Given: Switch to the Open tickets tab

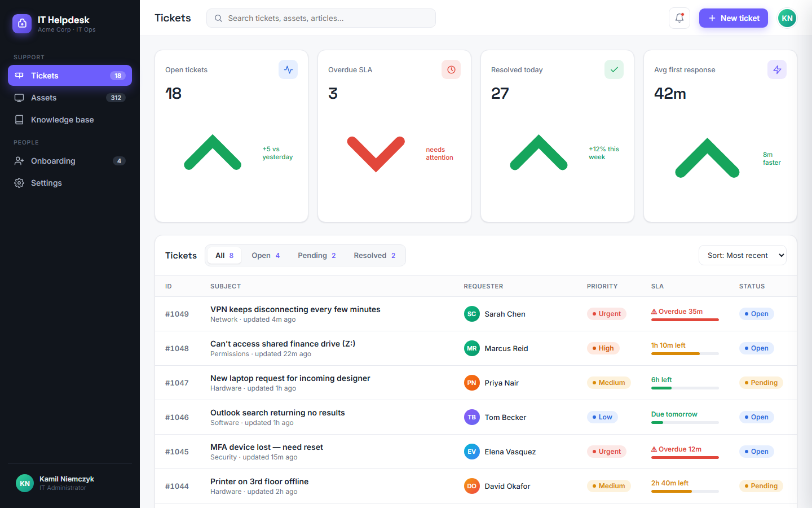Looking at the screenshot, I should pyautogui.click(x=266, y=255).
